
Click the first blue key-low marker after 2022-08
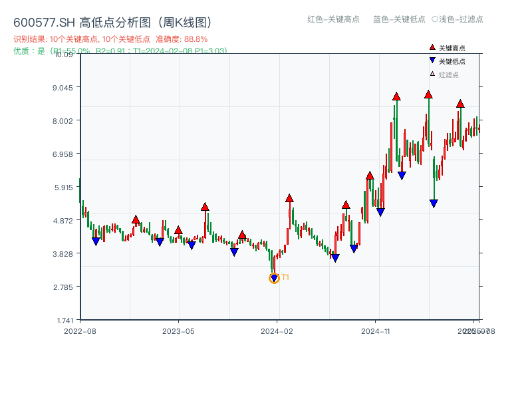click(96, 241)
